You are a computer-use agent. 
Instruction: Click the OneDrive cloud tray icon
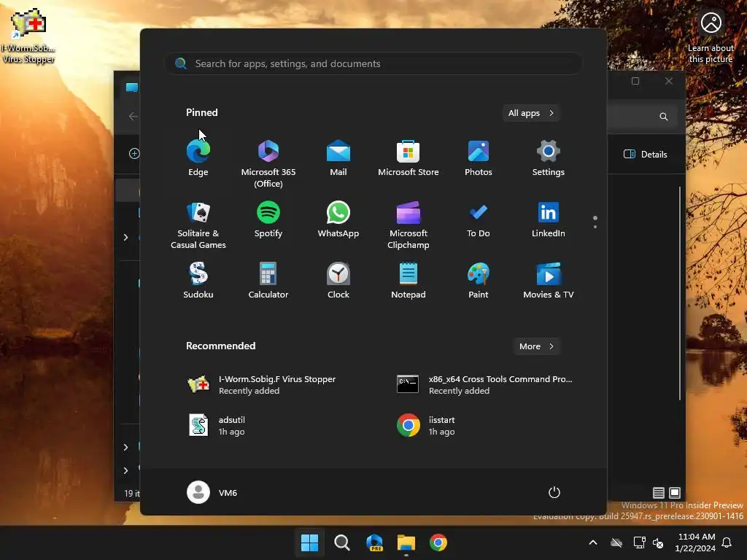coord(616,542)
